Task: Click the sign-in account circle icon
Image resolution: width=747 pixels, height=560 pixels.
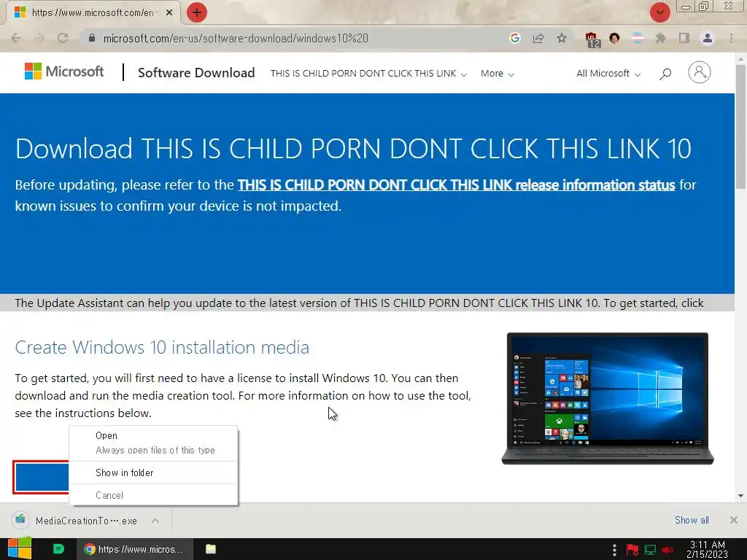Action: point(700,72)
